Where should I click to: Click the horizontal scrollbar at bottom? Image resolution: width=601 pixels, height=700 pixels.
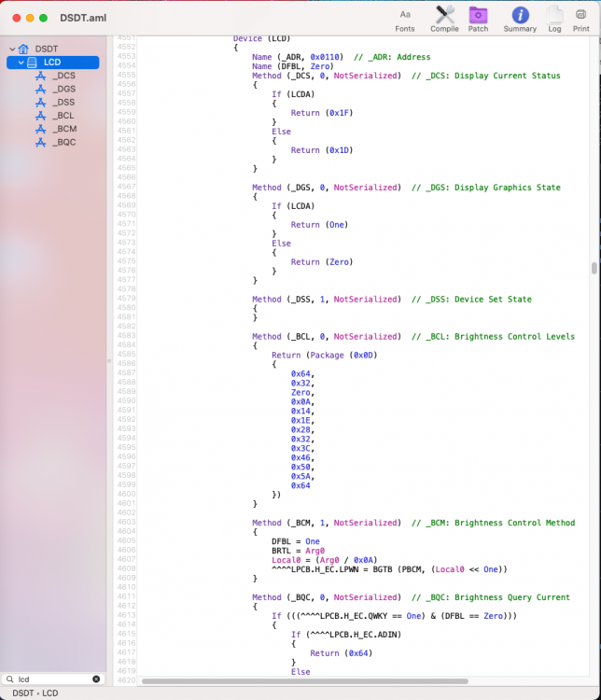click(x=305, y=681)
